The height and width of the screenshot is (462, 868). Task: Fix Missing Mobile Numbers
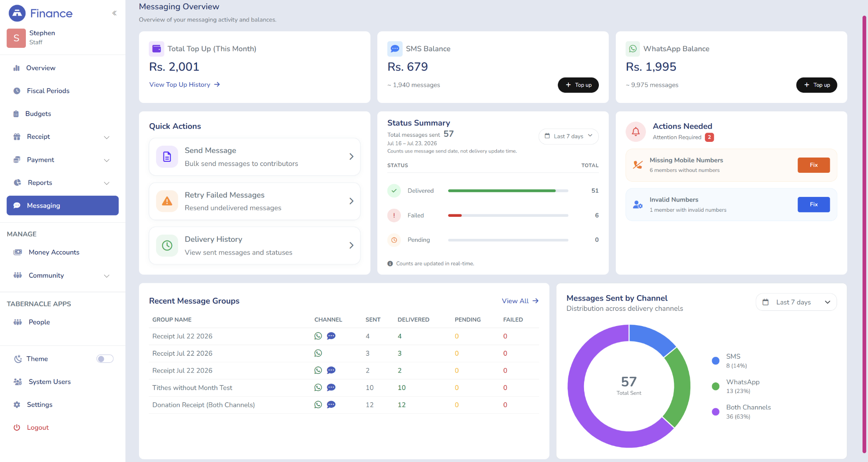coord(813,165)
